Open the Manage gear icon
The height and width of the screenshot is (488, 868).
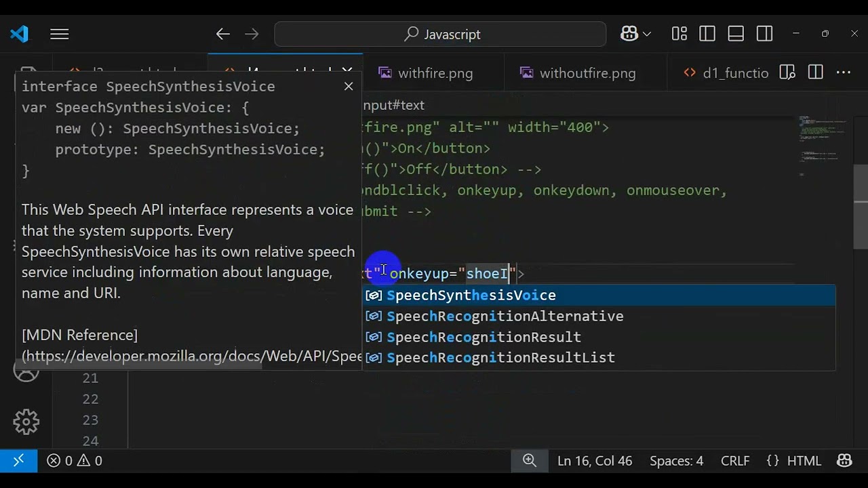(26, 422)
